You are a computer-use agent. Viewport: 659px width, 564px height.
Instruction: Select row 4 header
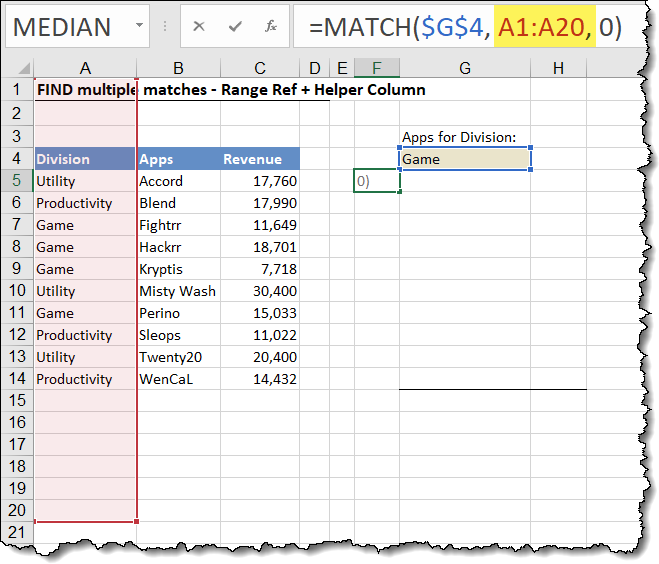[18, 159]
